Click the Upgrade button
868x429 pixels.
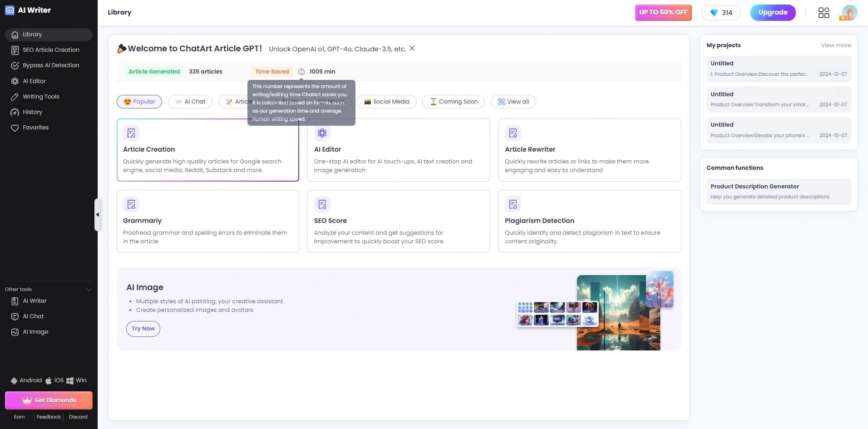click(773, 12)
